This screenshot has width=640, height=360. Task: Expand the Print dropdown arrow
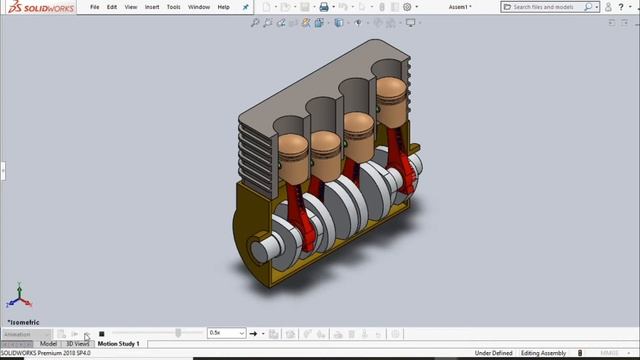coord(333,7)
